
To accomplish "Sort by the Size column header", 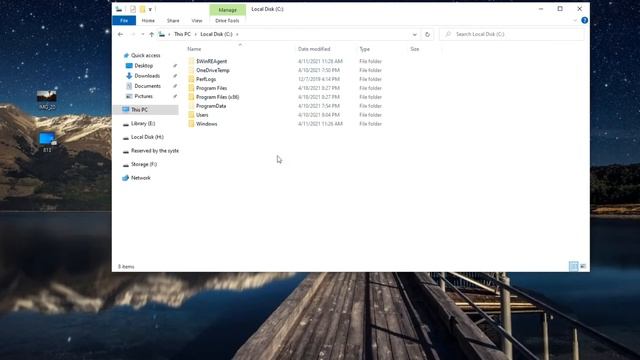I will [415, 49].
